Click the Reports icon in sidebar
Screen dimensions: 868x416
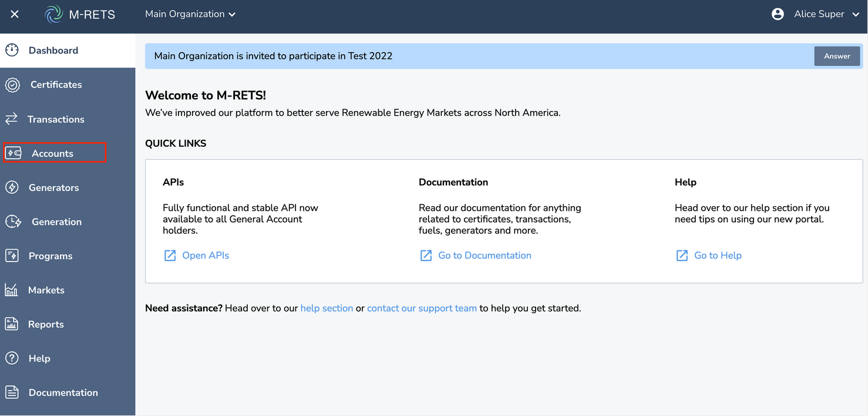point(11,324)
